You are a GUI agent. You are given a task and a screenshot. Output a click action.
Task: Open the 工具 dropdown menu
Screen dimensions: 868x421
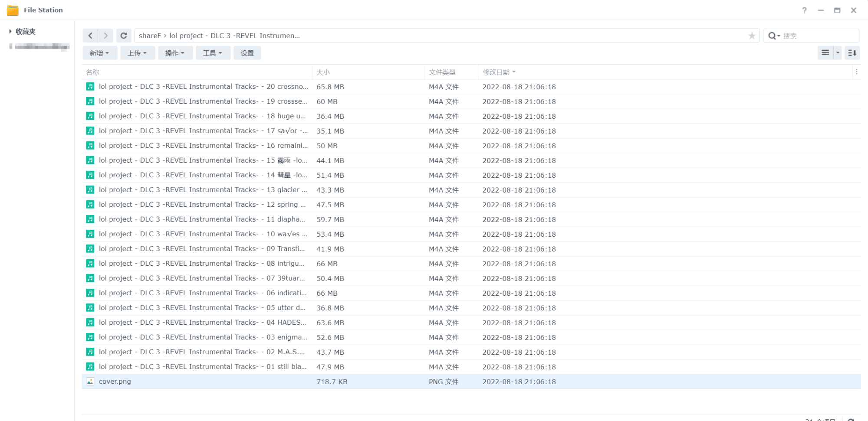213,53
